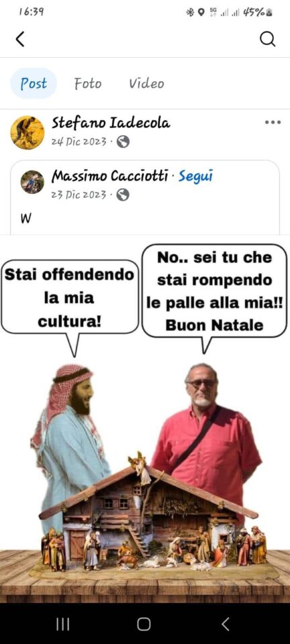Open recent apps from Android navigation bar
290x644 pixels.
(62, 625)
